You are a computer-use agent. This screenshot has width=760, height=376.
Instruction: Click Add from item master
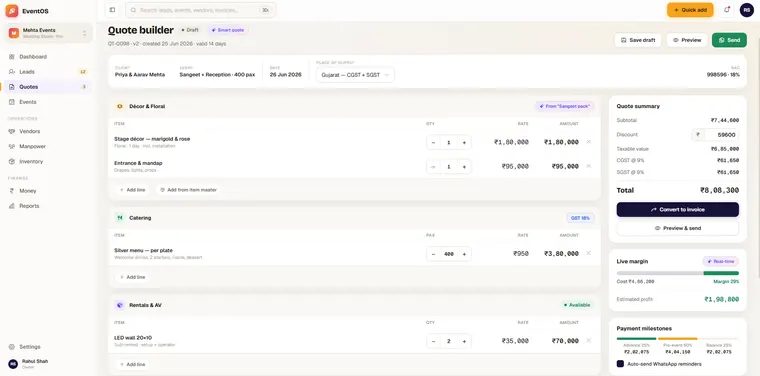[x=188, y=190]
